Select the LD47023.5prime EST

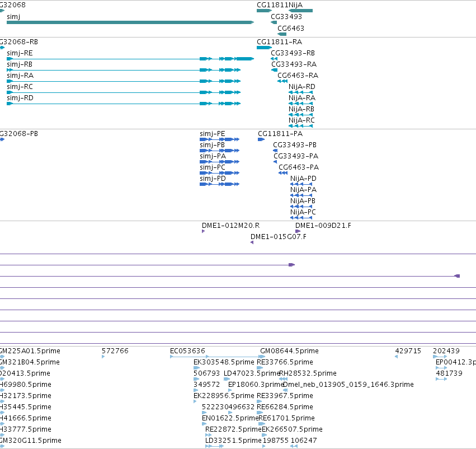coord(227,379)
